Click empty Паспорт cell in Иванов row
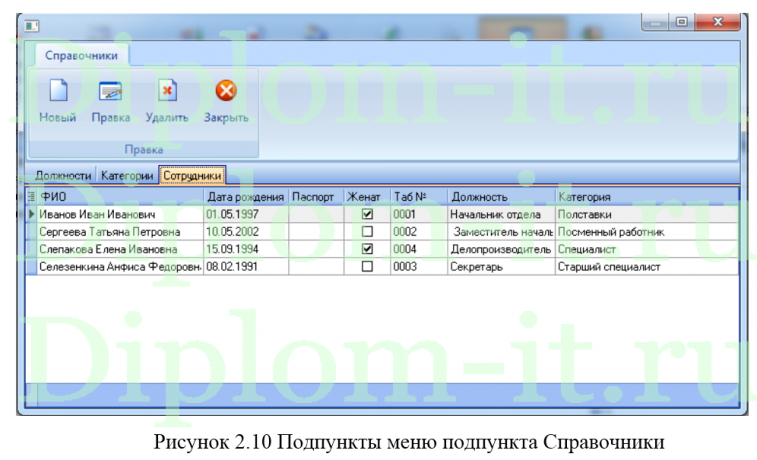Image resolution: width=757 pixels, height=460 pixels. tap(316, 214)
